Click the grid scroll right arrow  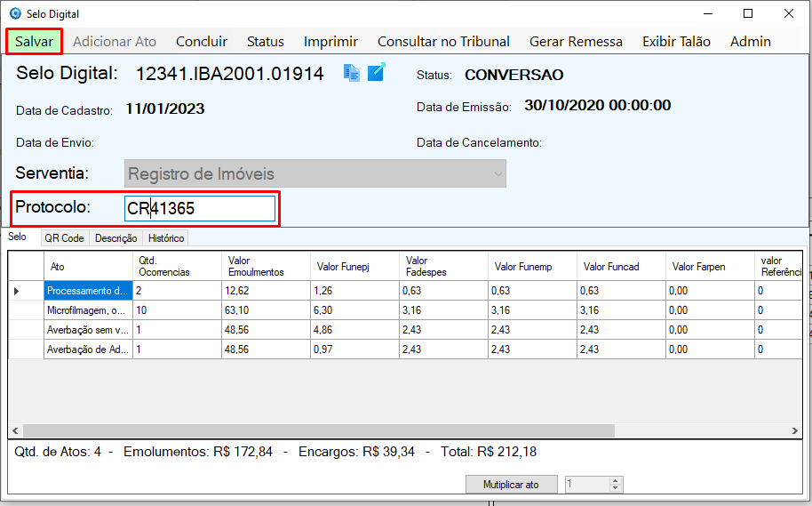tap(795, 430)
